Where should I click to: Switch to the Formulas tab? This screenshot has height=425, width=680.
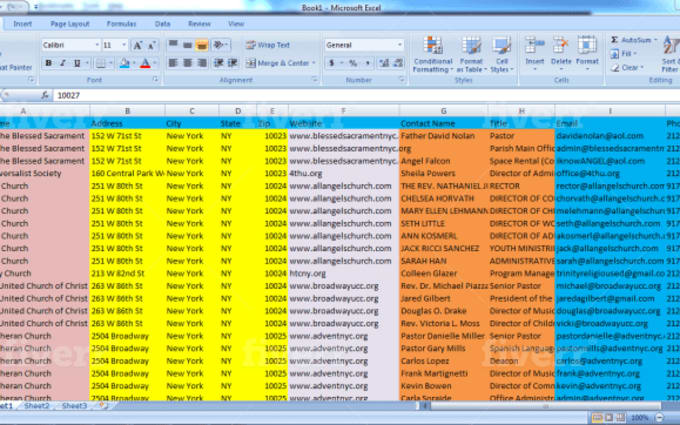[121, 24]
